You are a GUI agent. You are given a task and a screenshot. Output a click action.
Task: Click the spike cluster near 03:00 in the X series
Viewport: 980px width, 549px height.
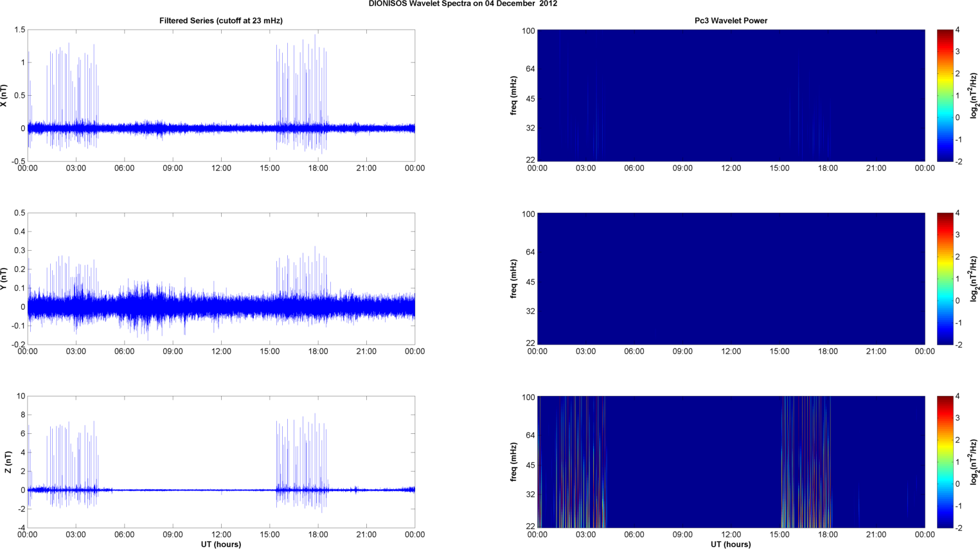pos(72,96)
